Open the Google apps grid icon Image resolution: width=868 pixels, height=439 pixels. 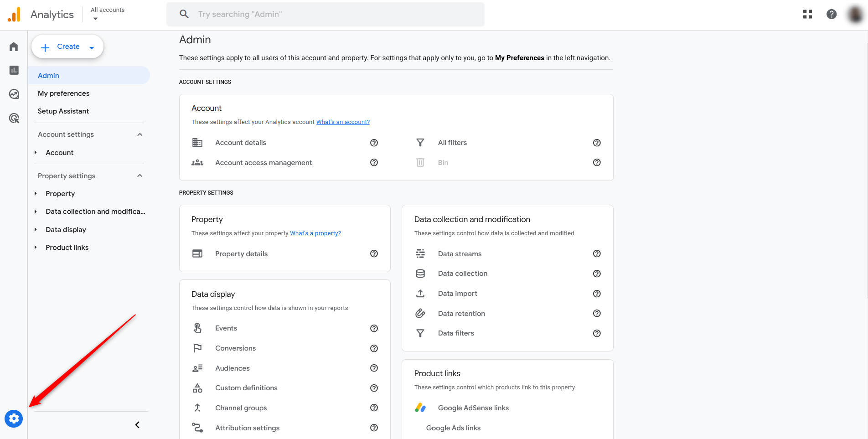(x=807, y=14)
